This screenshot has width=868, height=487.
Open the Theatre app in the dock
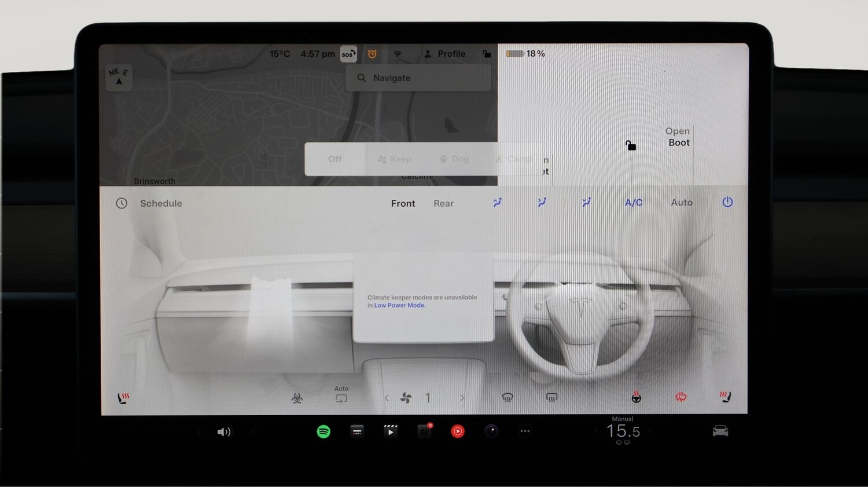(x=391, y=431)
